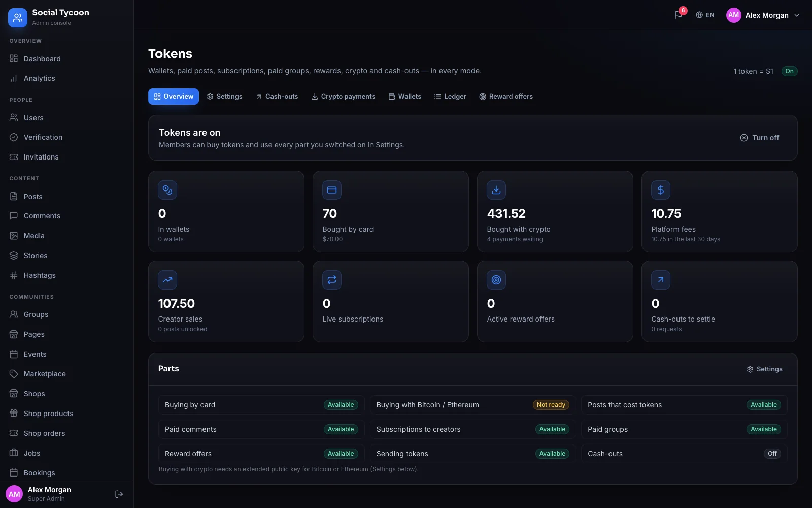Open Shop orders in the sidebar
The width and height of the screenshot is (812, 508).
pos(66,433)
